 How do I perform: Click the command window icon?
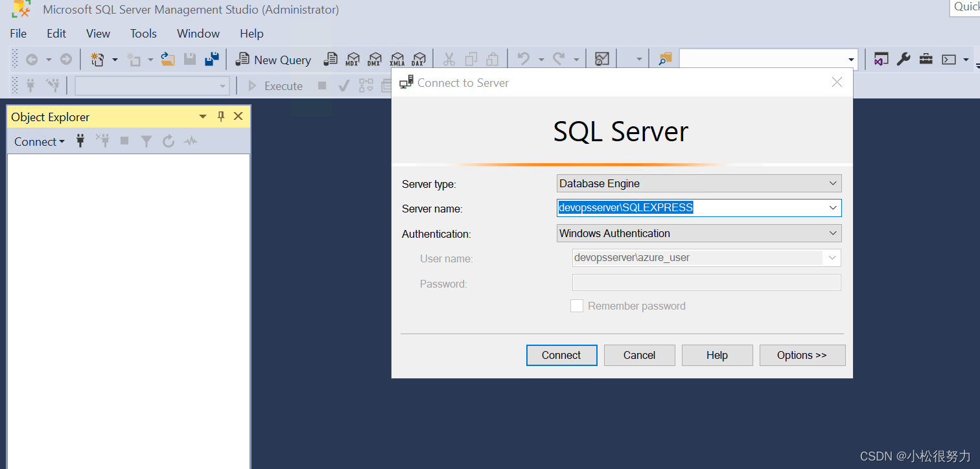point(949,60)
